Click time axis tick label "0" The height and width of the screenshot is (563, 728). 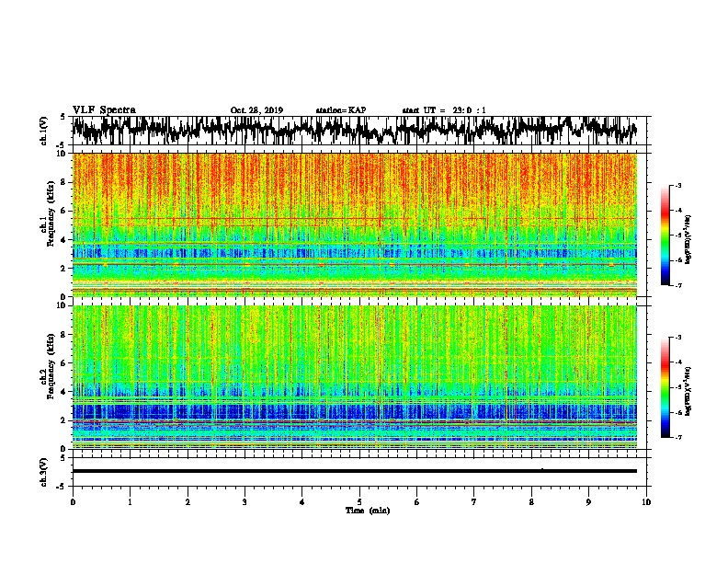[x=73, y=502]
